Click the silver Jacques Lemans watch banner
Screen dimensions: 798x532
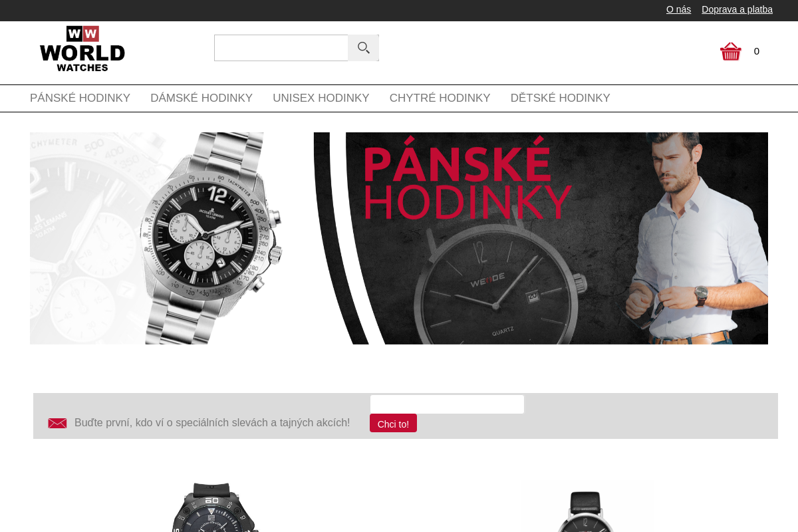point(156,238)
